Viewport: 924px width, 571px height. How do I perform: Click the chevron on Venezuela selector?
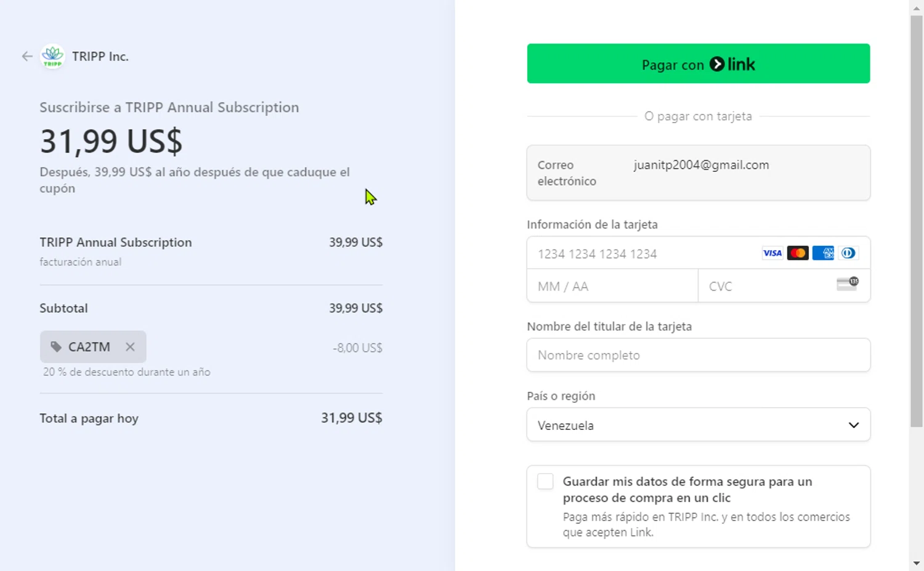click(853, 425)
